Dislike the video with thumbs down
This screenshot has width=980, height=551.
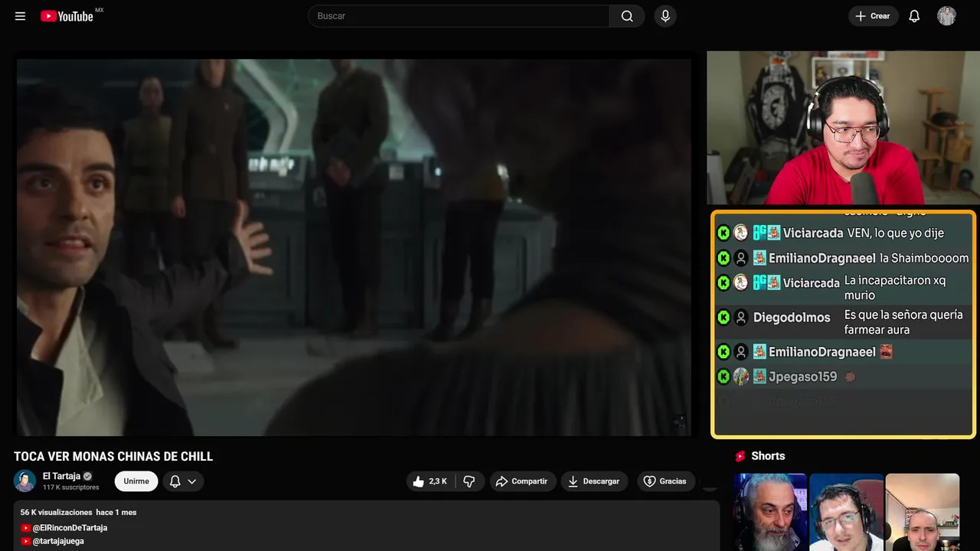(469, 481)
